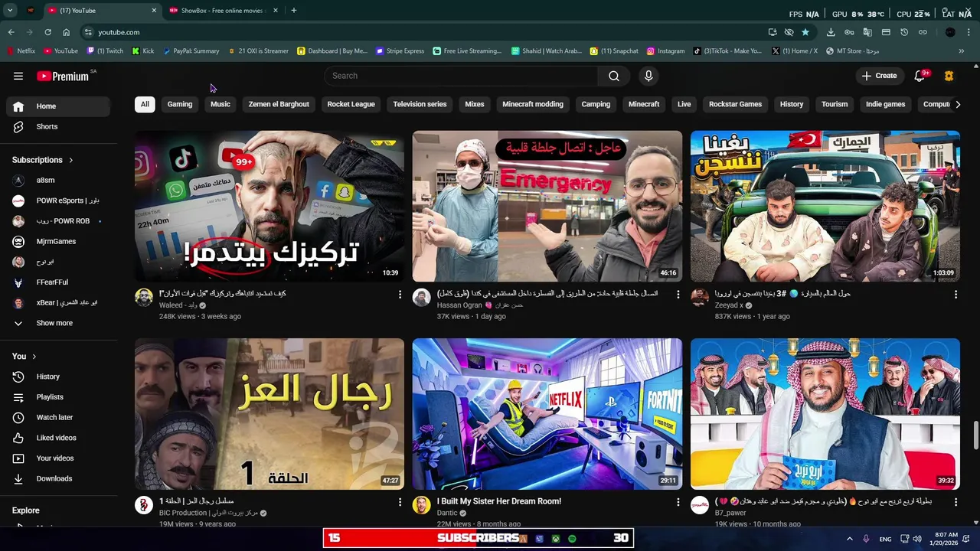Open the Dantic channel avatar
This screenshot has height=551, width=980.
click(x=422, y=505)
